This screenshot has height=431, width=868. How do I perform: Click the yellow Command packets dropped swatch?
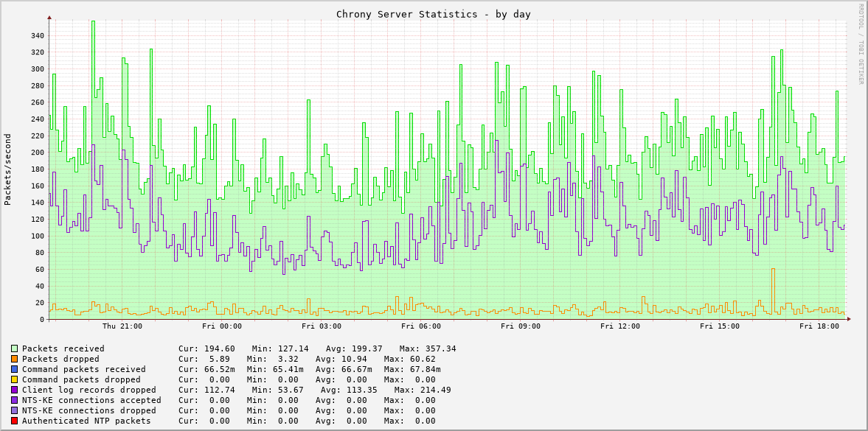(13, 379)
